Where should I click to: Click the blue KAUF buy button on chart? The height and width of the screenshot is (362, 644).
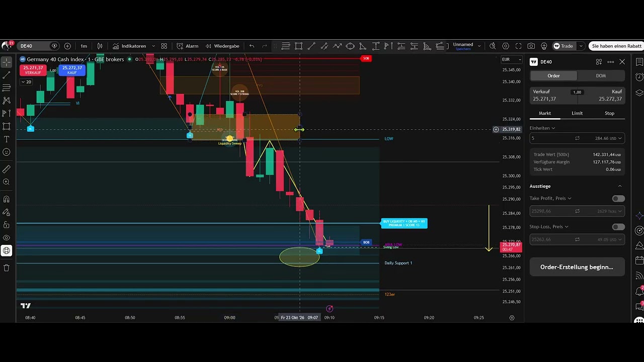pos(72,70)
